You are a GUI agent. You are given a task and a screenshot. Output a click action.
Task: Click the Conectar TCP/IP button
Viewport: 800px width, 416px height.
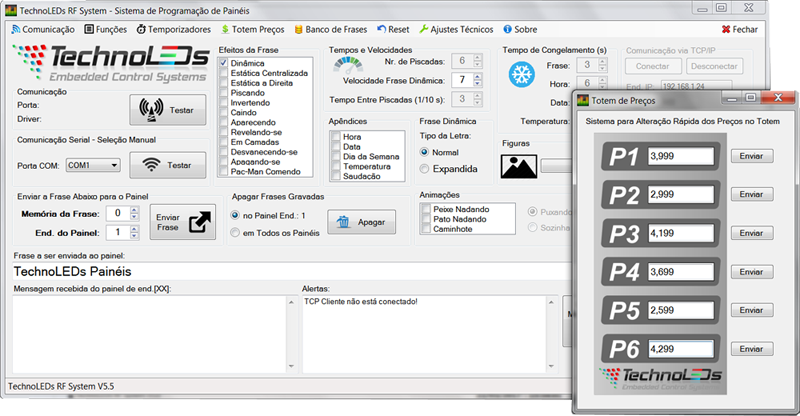pos(653,66)
